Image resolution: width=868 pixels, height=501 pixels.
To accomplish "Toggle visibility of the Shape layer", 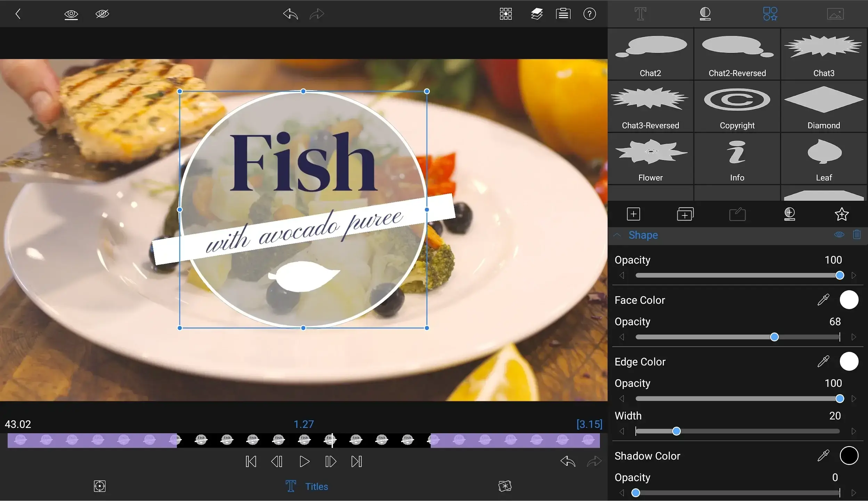I will (x=839, y=234).
